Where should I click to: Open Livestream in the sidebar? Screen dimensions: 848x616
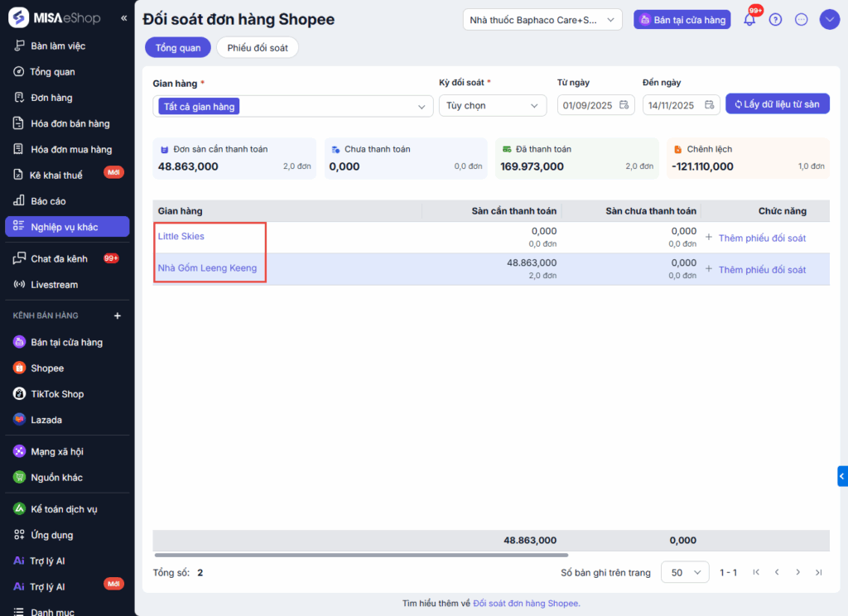click(67, 285)
